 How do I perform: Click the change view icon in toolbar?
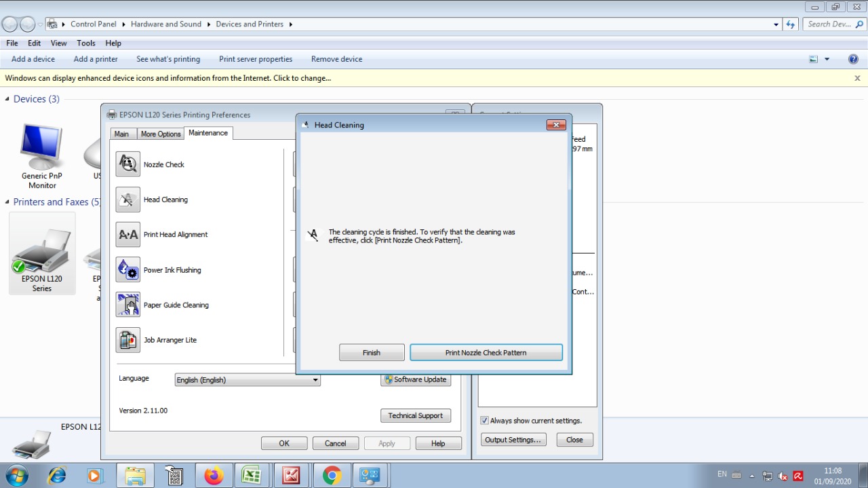pyautogui.click(x=814, y=59)
